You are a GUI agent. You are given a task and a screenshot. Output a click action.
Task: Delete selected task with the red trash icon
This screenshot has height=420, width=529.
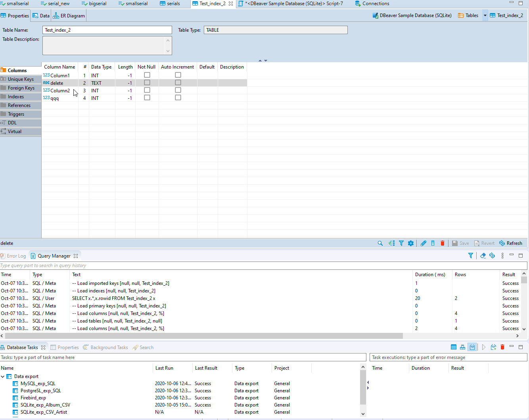tap(502, 347)
